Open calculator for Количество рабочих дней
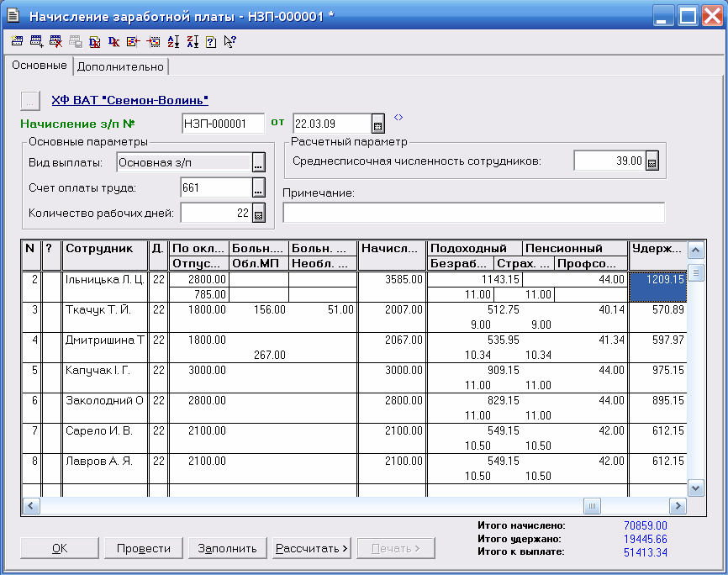 click(259, 214)
